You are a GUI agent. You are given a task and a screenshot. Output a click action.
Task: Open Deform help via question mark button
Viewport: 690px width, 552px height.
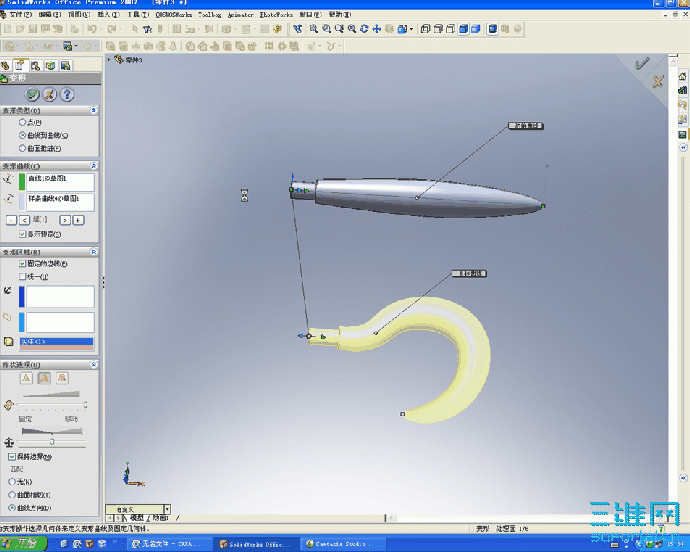66,94
